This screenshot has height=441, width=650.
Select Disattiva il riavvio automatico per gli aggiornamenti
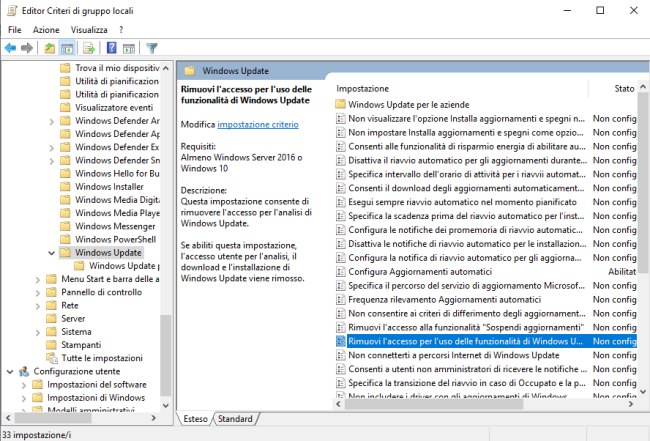click(467, 160)
